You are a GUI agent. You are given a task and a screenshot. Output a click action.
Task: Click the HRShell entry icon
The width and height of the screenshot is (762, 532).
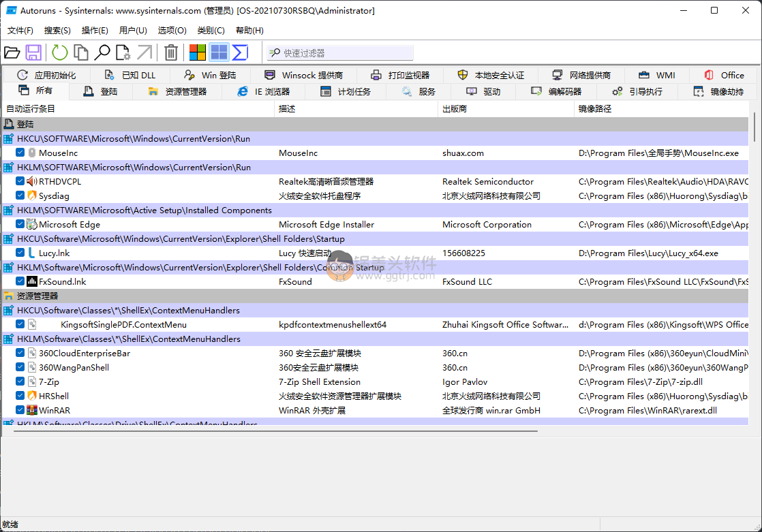[32, 396]
